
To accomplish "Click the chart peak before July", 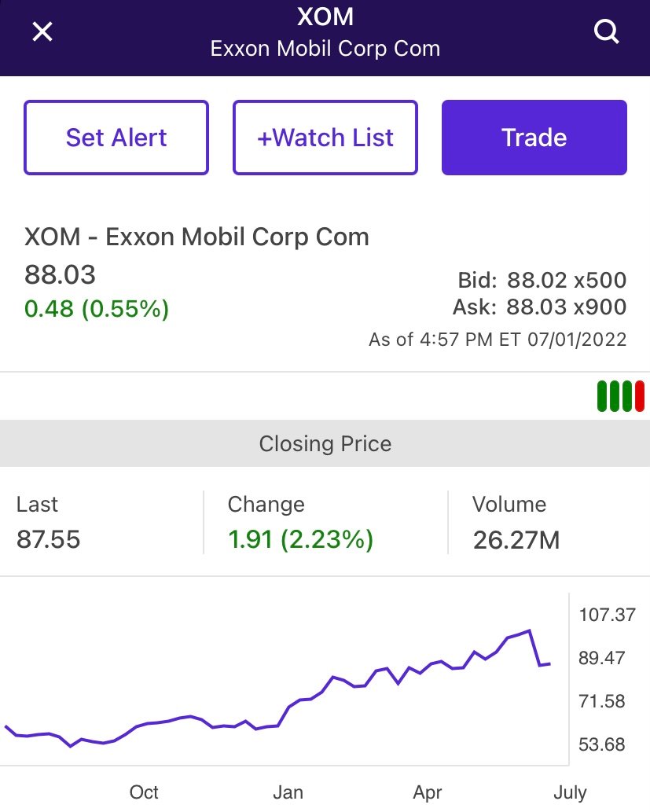I will pos(529,630).
